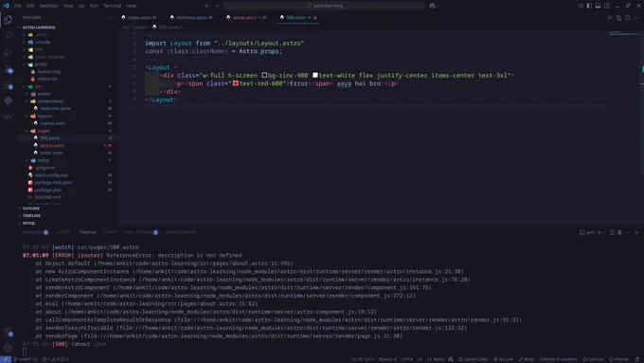Open notifications bell in status bar
Image resolution: width=644 pixels, height=363 pixels.
[636, 359]
